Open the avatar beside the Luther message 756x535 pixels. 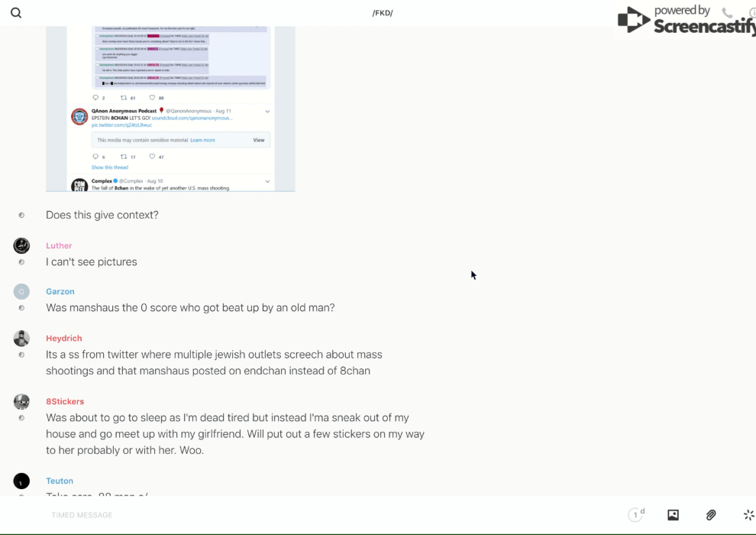click(x=21, y=245)
